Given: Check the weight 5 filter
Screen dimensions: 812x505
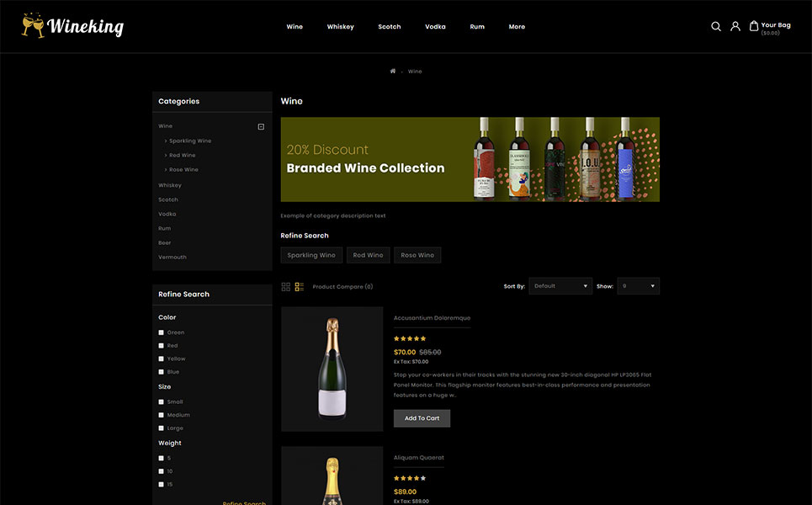Looking at the screenshot, I should tap(161, 459).
